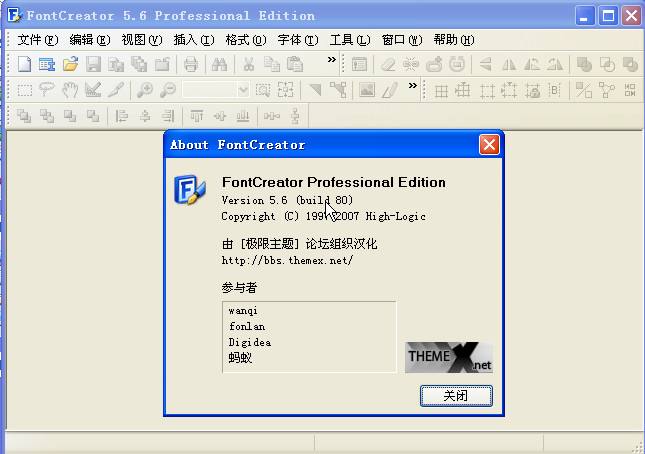Click the Version 5.6 (build 80) text
645x454 pixels.
[x=287, y=200]
